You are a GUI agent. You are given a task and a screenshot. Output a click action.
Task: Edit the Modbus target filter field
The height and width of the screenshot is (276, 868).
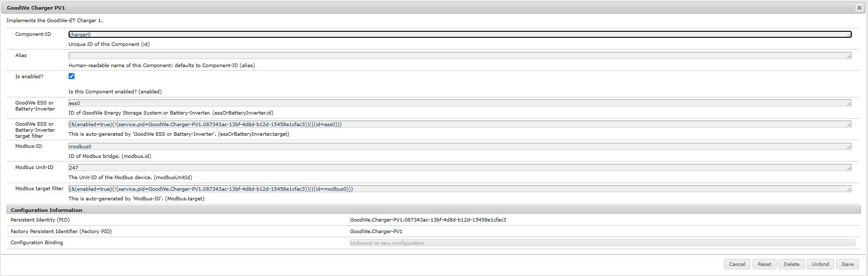tap(460, 189)
